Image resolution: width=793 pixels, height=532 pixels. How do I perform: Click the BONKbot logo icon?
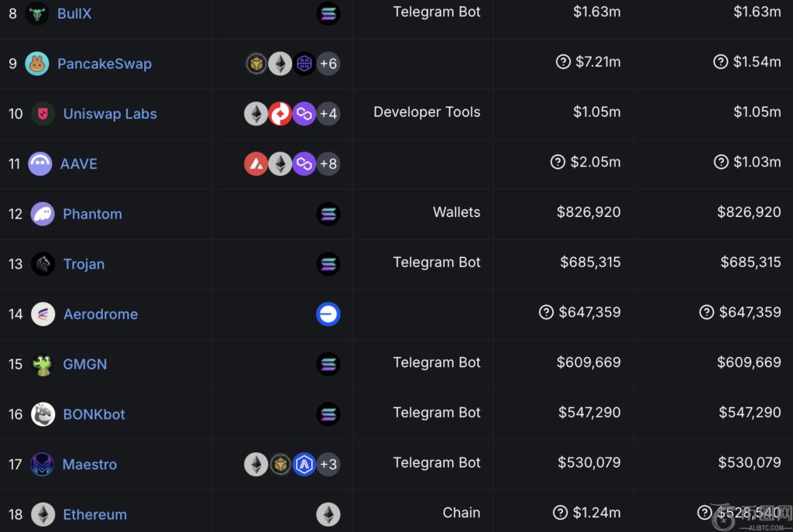[x=43, y=414]
